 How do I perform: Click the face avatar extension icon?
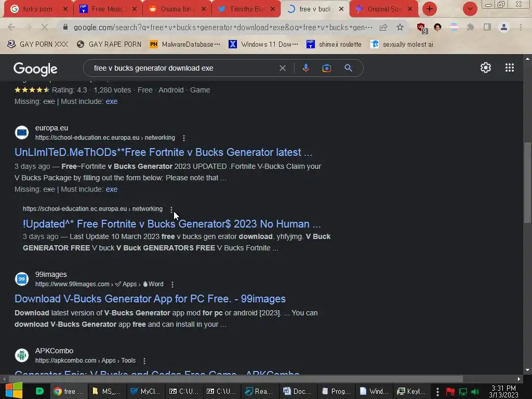coord(437,27)
